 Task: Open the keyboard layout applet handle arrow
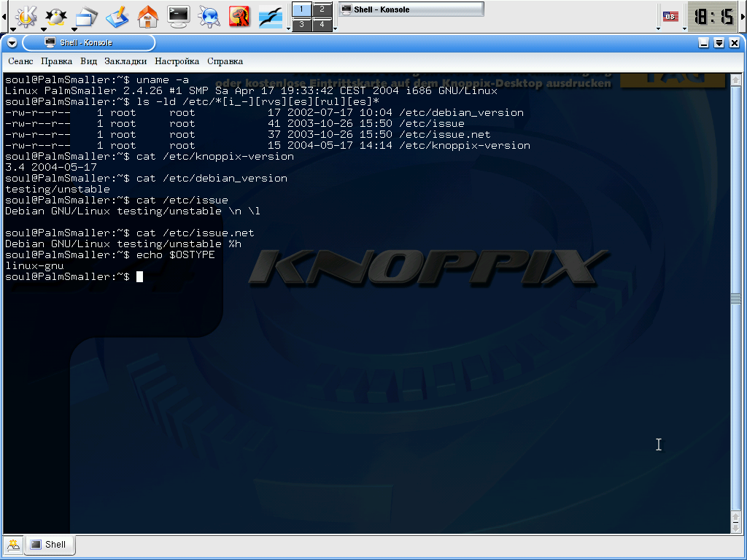pos(659,28)
